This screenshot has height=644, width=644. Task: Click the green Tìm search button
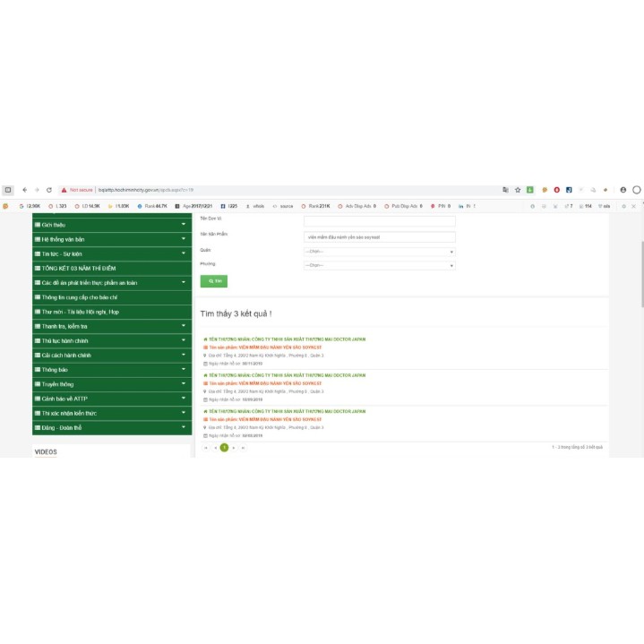[214, 281]
